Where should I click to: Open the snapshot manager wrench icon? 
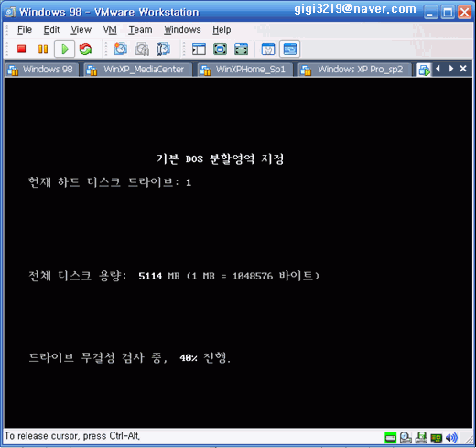coord(163,49)
